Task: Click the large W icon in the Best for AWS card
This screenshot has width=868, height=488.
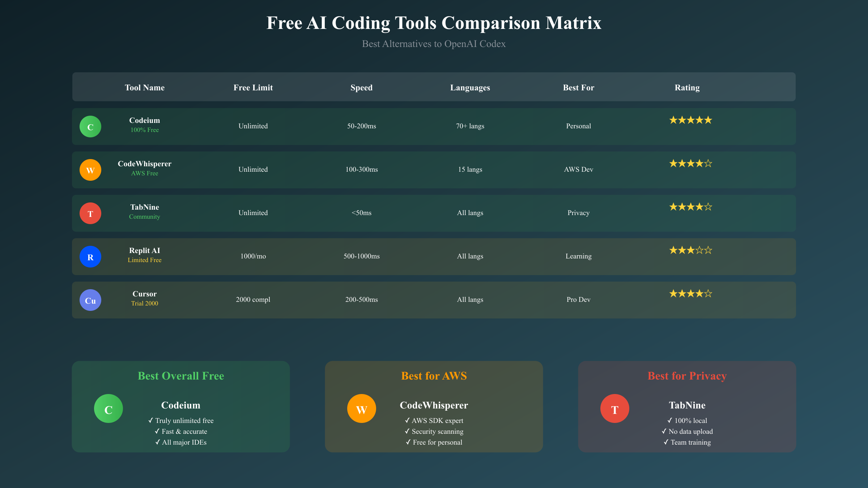Action: (362, 408)
